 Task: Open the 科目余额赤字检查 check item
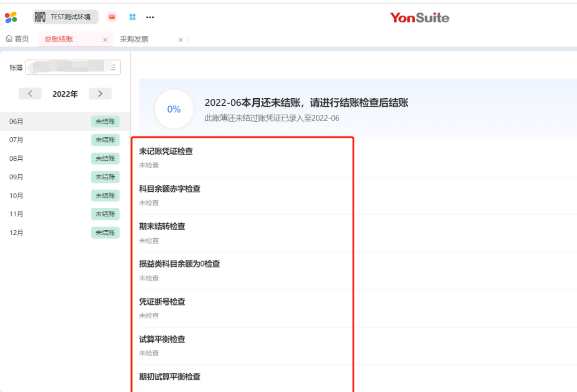[170, 189]
